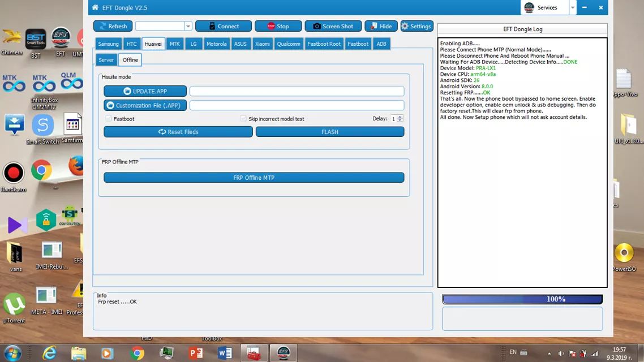Screen dimensions: 644x362
Task: Open the ADB tab
Action: tap(381, 44)
